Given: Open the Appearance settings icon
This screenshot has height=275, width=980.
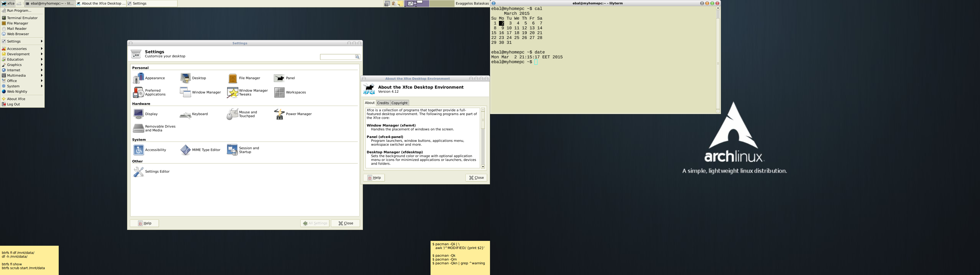Looking at the screenshot, I should (139, 78).
